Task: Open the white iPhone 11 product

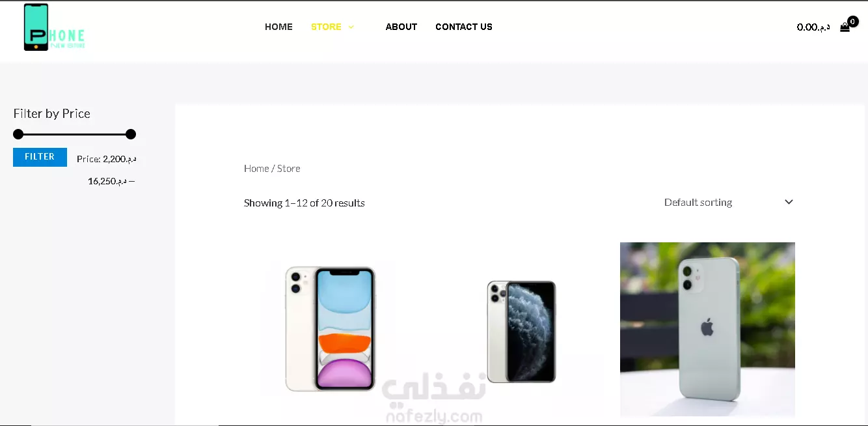Action: [331, 329]
